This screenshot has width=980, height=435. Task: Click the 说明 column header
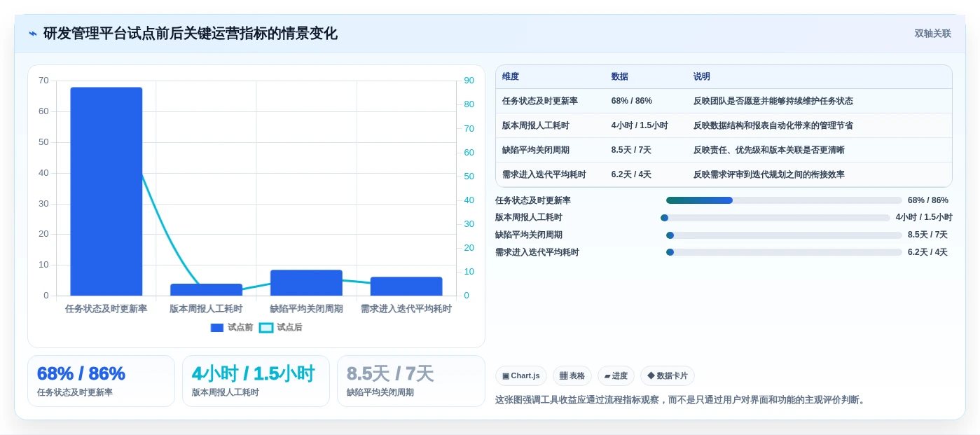pyautogui.click(x=702, y=77)
